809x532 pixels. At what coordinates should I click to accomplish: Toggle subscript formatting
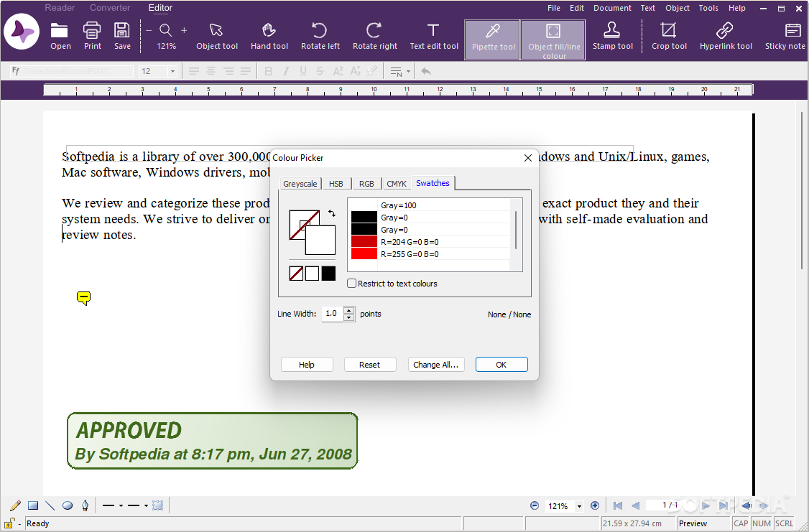(x=355, y=71)
